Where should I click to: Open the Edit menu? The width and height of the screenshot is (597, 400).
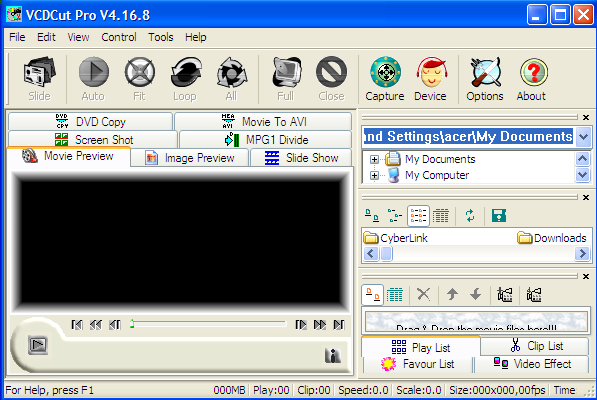point(46,37)
